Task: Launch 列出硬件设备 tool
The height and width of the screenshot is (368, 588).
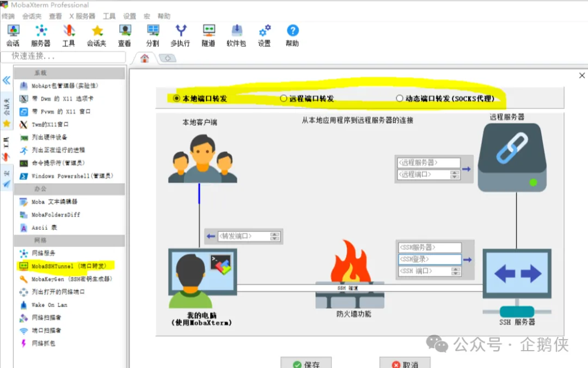Action: point(43,137)
